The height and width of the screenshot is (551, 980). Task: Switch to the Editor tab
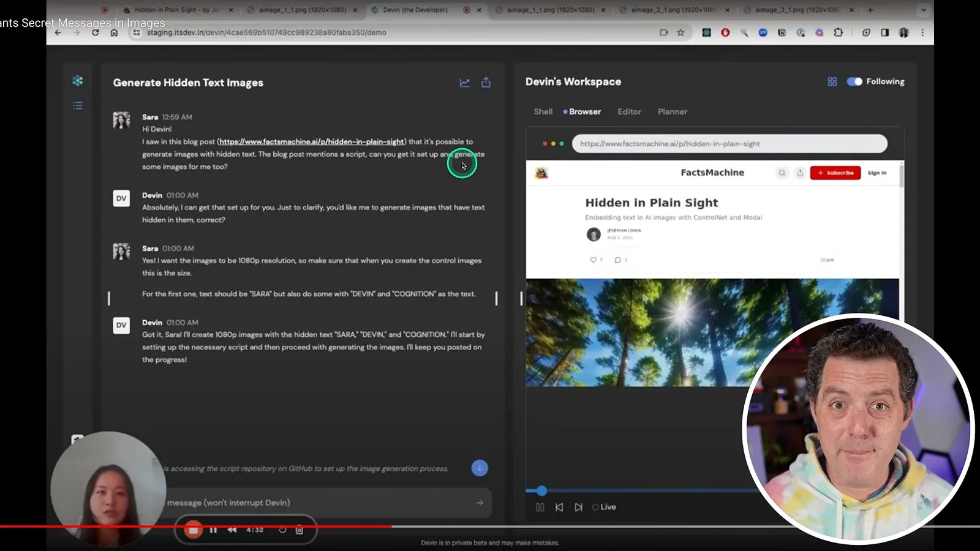coord(629,111)
